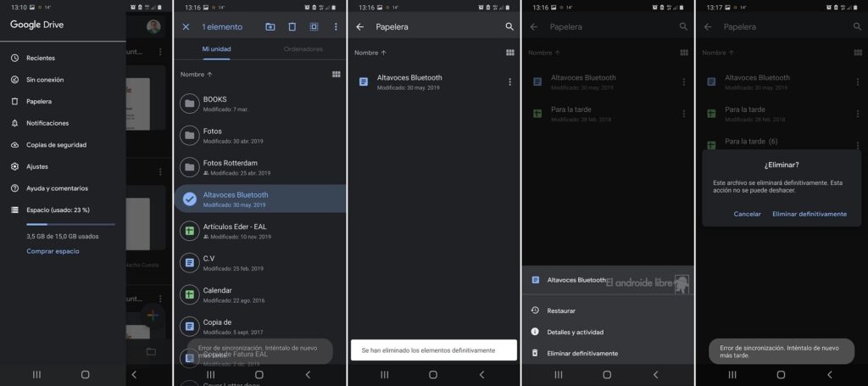
Task: Tap the sync error snackbar under ¿Eliminar? dialog
Action: 781,351
